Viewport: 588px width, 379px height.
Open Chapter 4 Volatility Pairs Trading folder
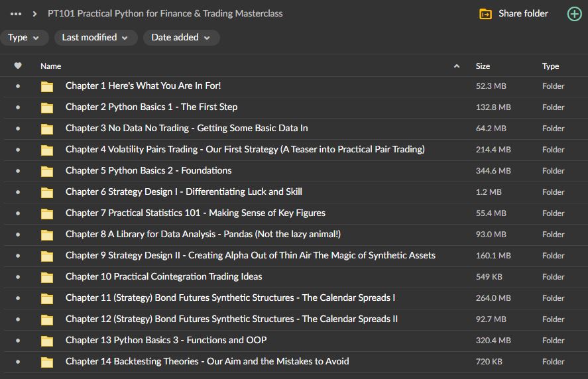point(245,150)
